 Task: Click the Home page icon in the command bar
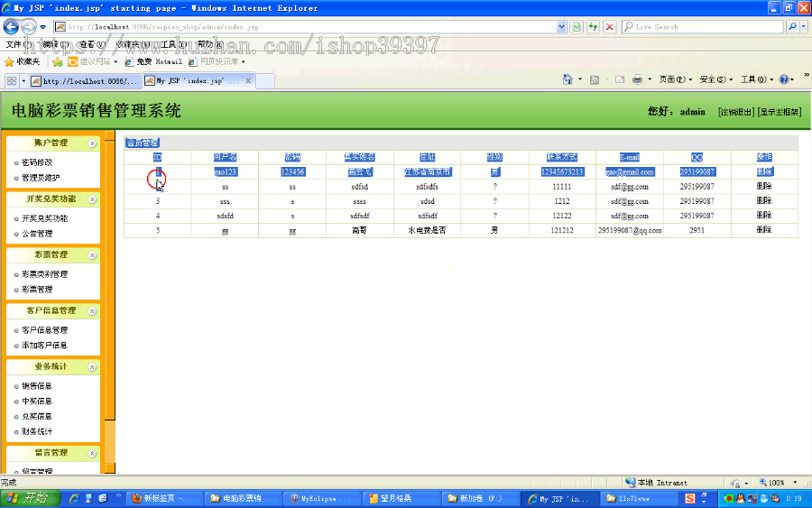567,79
